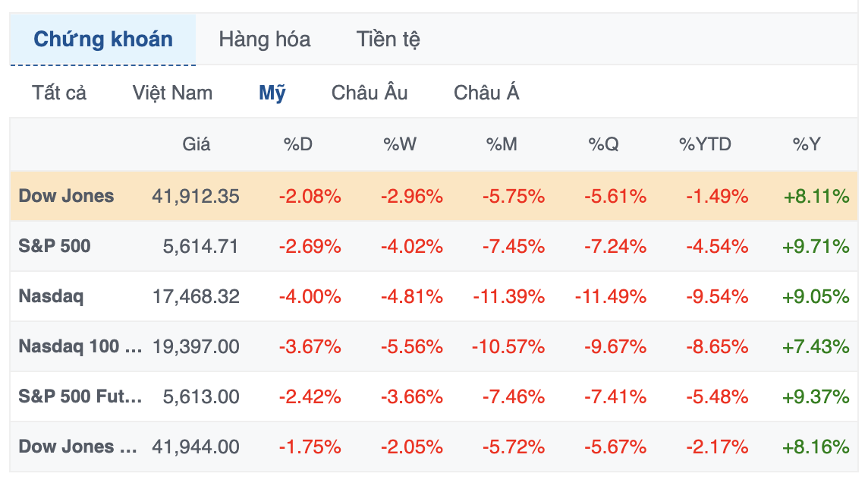This screenshot has width=868, height=483.
Task: Click the %Y column header
Action: coord(807,144)
